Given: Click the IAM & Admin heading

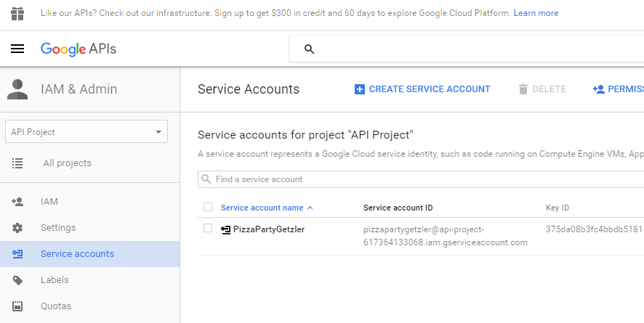Looking at the screenshot, I should click(x=79, y=89).
